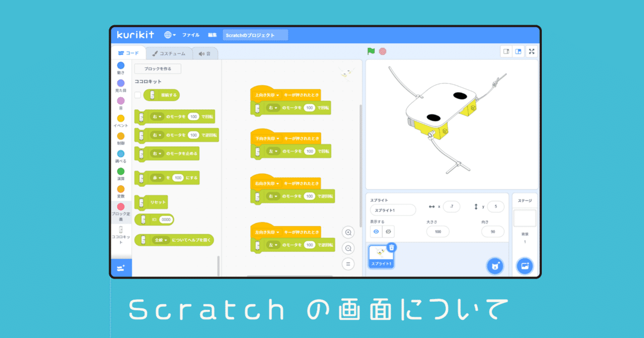Select the イベント block category

click(121, 121)
